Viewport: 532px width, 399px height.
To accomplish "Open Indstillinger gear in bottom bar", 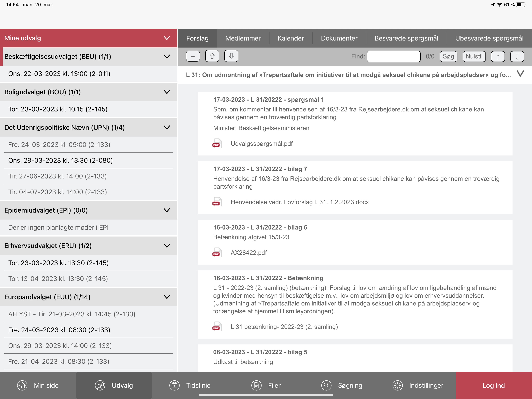I will point(398,386).
